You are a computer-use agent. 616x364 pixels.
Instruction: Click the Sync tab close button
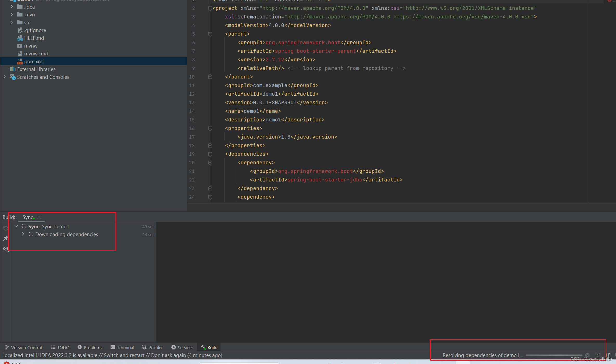point(40,217)
